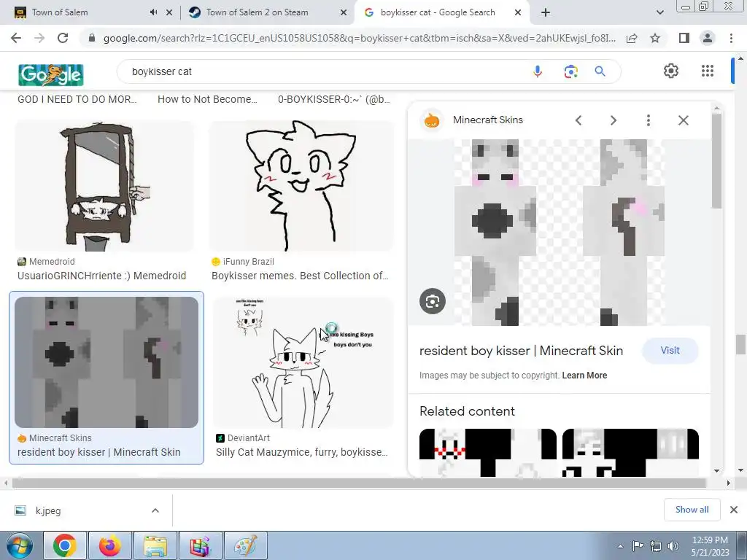The image size is (747, 560).
Task: Select the boykisser cat Google Search tab
Action: click(x=438, y=12)
